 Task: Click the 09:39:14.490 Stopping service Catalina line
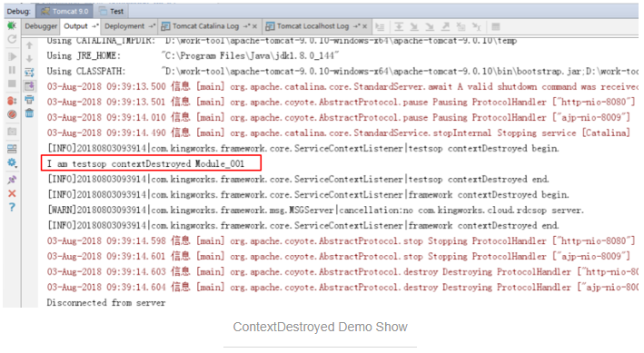tap(339, 133)
